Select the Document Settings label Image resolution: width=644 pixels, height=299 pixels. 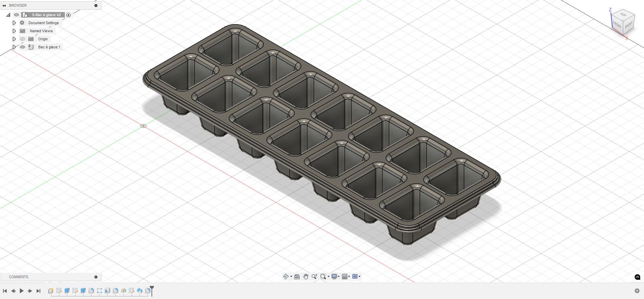pos(43,23)
